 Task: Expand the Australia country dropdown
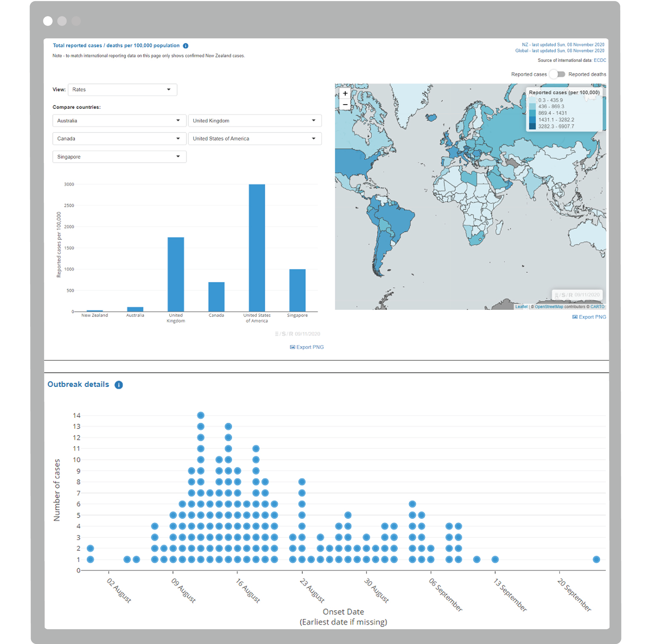click(119, 121)
